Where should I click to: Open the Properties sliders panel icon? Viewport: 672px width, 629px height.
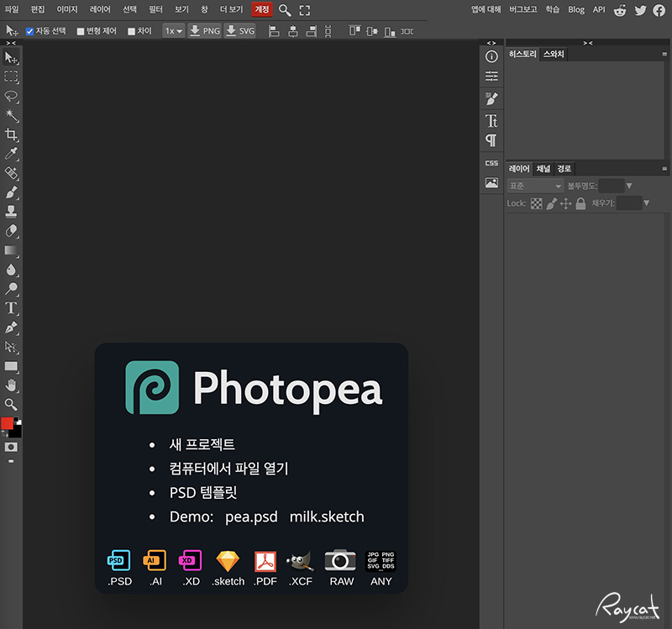click(x=491, y=76)
